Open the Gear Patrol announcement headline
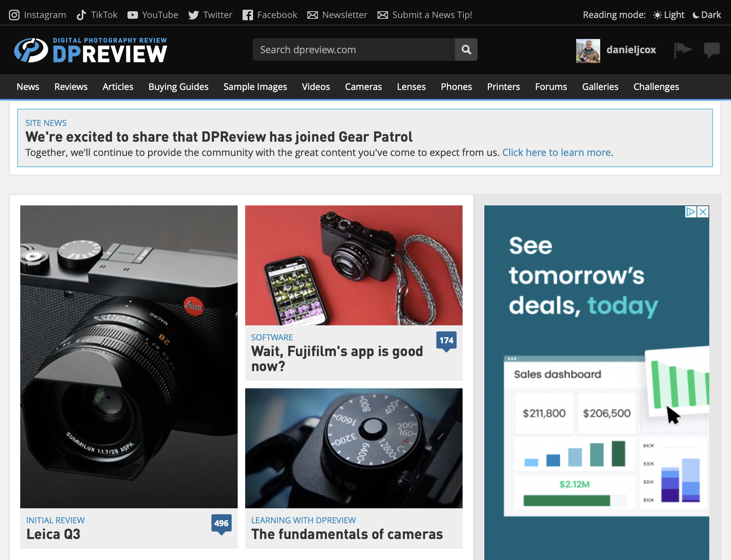The image size is (731, 560). 219,137
